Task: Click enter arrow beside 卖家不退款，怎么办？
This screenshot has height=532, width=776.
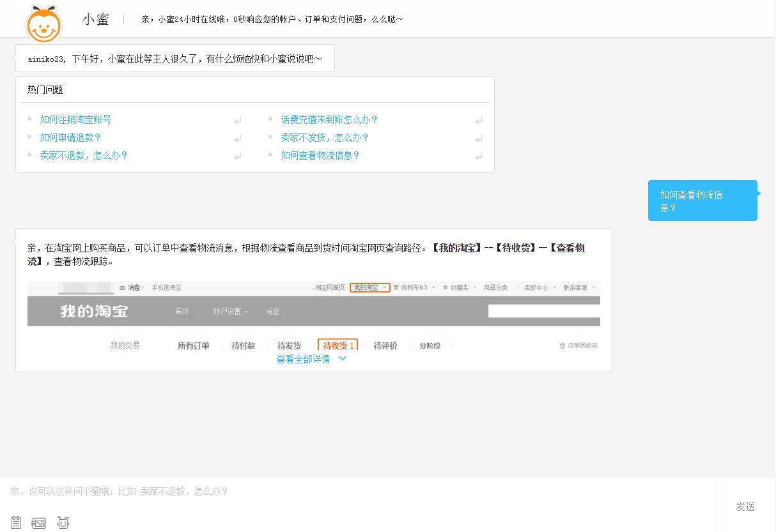Action: [238, 156]
